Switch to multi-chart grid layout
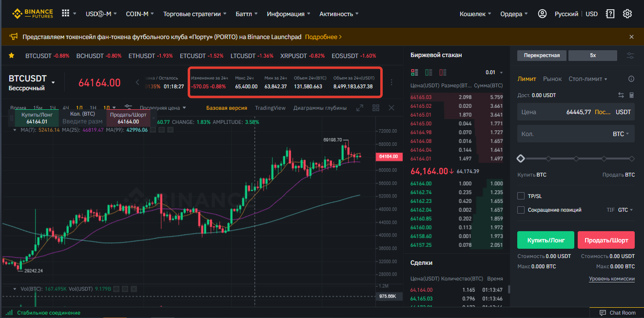 (x=375, y=108)
